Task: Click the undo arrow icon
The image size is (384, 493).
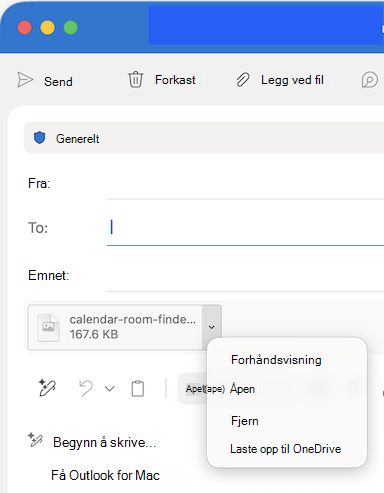Action: (86, 389)
